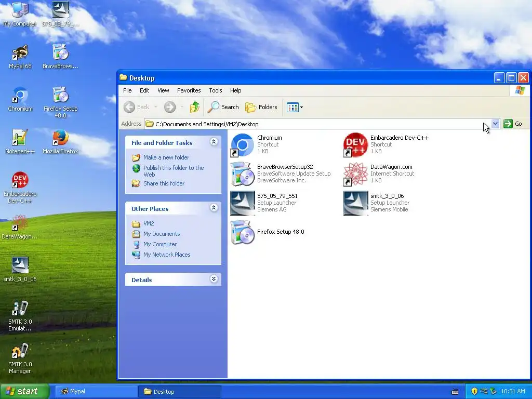Click Desktop window taskbar button
532x399 pixels.
coord(179,392)
